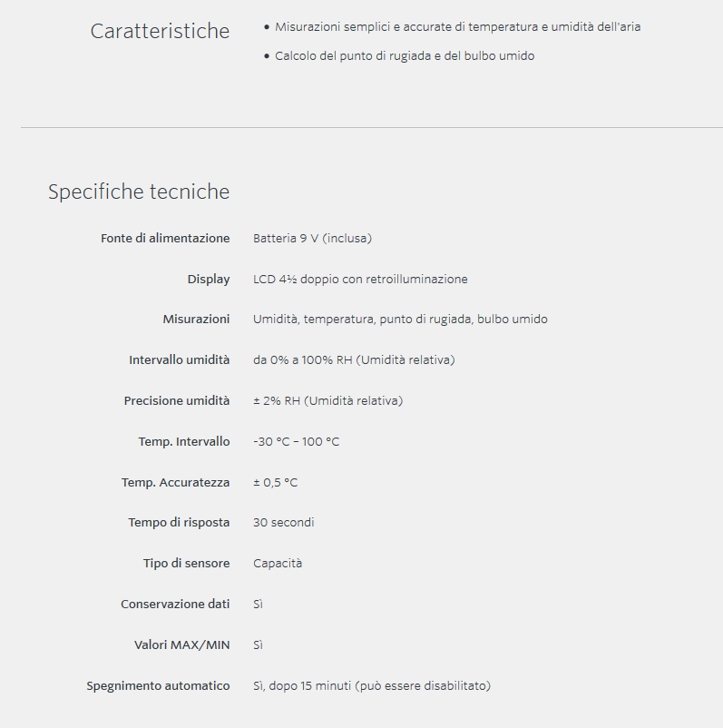
Task: Click the Valori MAX/MIN label
Action: [182, 644]
